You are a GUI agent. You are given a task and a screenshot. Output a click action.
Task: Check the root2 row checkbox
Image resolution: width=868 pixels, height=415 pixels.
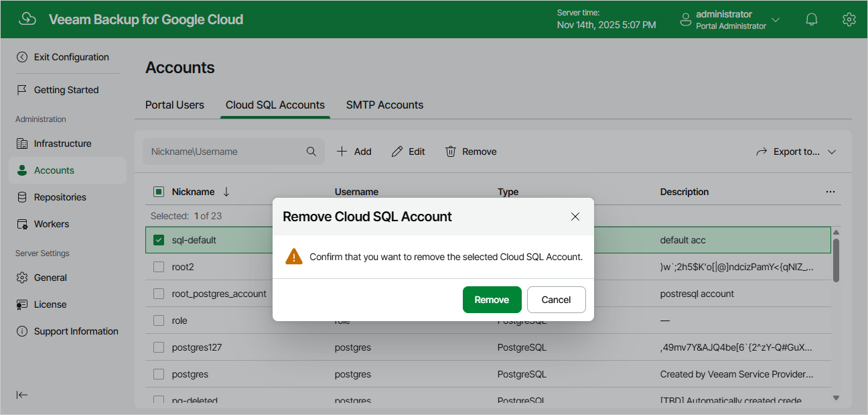coord(159,267)
